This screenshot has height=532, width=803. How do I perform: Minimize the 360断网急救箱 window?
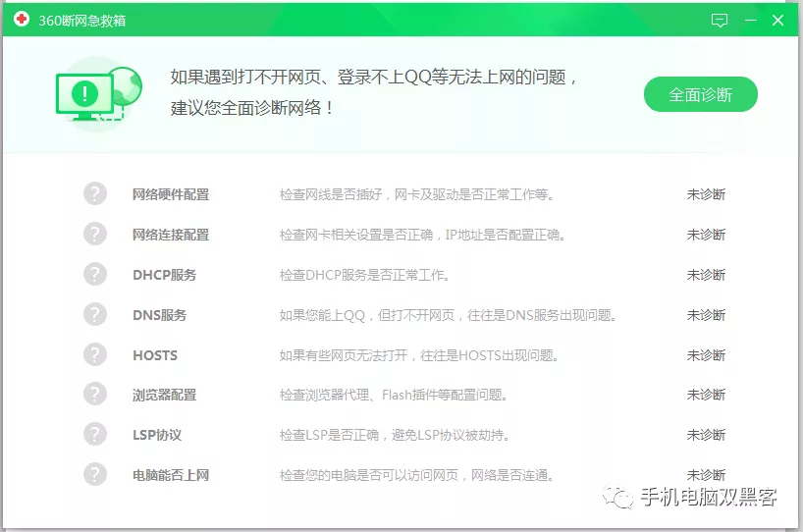tap(751, 20)
